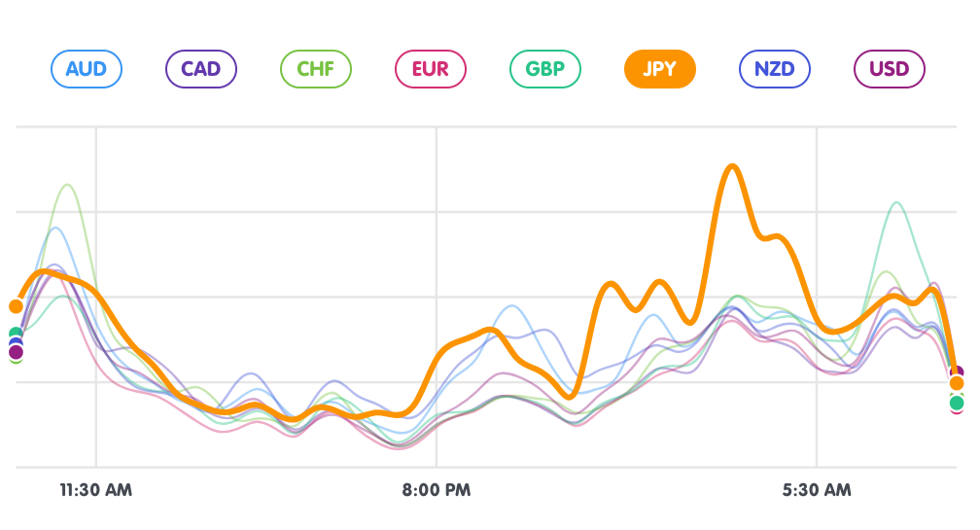Toggle the AUD currency line

87,69
